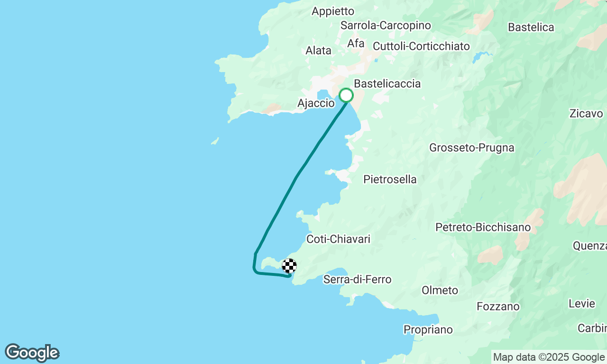Viewport: 607px width, 364px height.
Task: Open the Google logo link
Action: (x=32, y=353)
